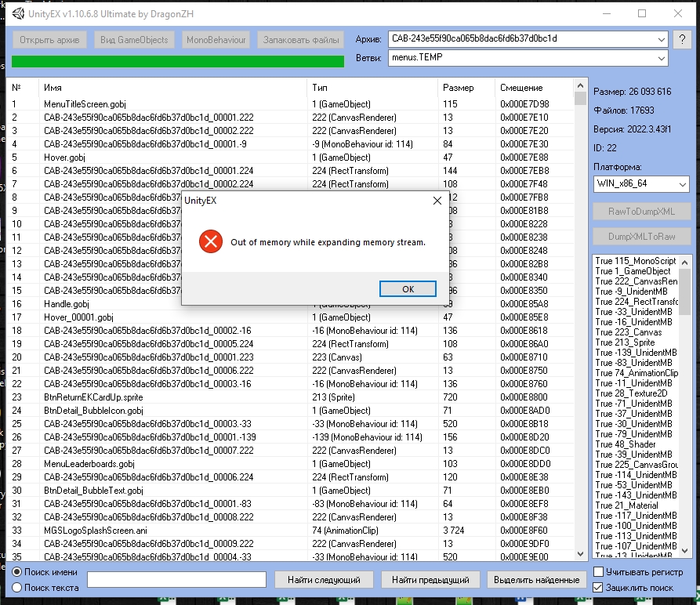Sort by the Размер column header
The height and width of the screenshot is (605, 700).
click(x=466, y=88)
